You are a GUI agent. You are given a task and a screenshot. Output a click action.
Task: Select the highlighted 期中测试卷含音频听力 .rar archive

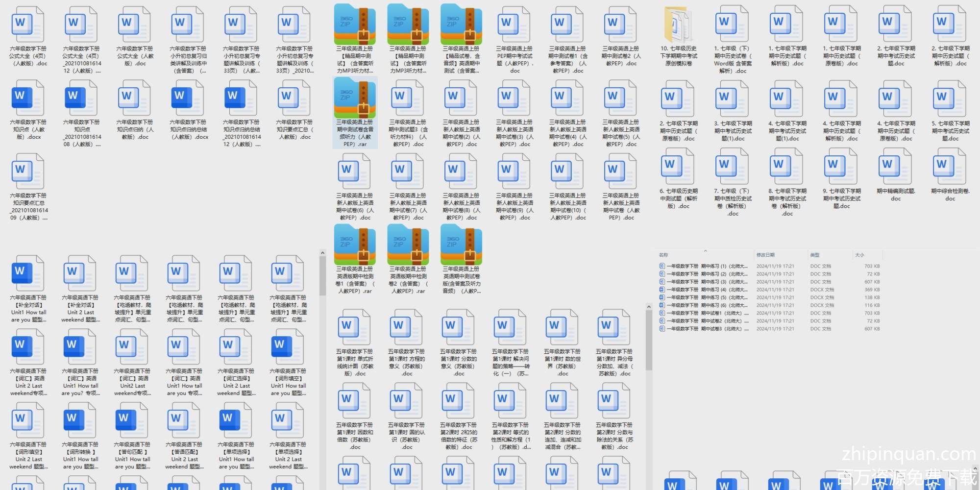click(355, 99)
